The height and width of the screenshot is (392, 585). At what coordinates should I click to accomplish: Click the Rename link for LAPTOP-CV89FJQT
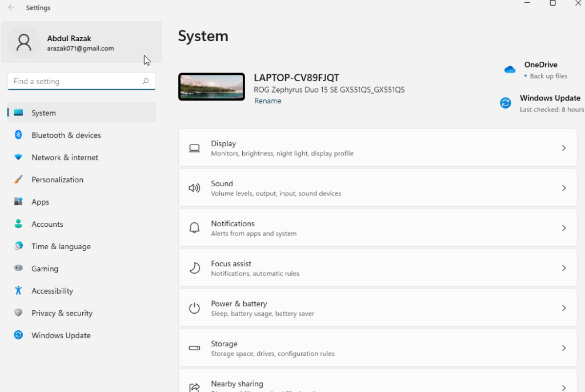(x=267, y=101)
